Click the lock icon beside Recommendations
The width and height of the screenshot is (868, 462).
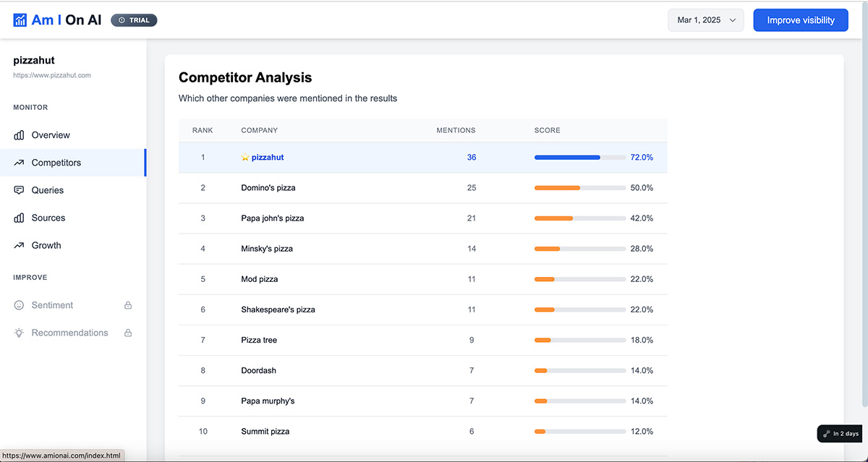(x=128, y=333)
